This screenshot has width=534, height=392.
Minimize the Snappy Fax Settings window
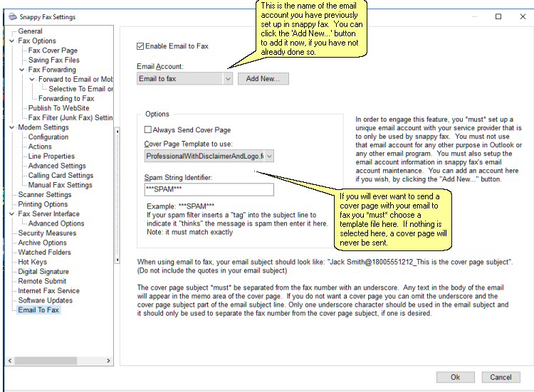474,16
